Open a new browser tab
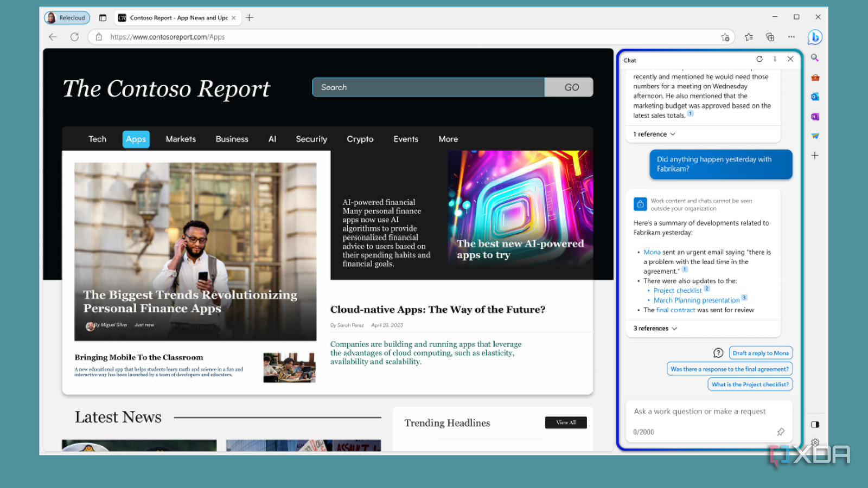868x488 pixels. click(250, 18)
